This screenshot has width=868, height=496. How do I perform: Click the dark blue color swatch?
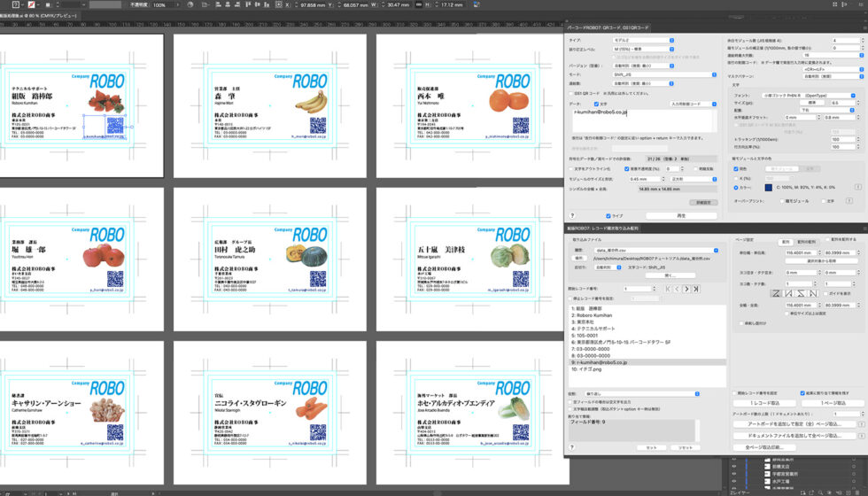click(767, 187)
